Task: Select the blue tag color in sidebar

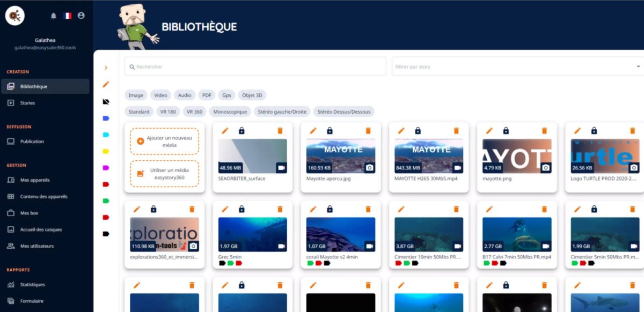Action: [106, 118]
